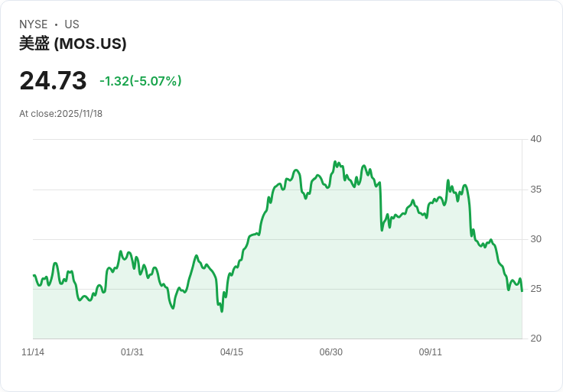563x392 pixels.
Task: Click the current price 24.73
Action: click(53, 80)
